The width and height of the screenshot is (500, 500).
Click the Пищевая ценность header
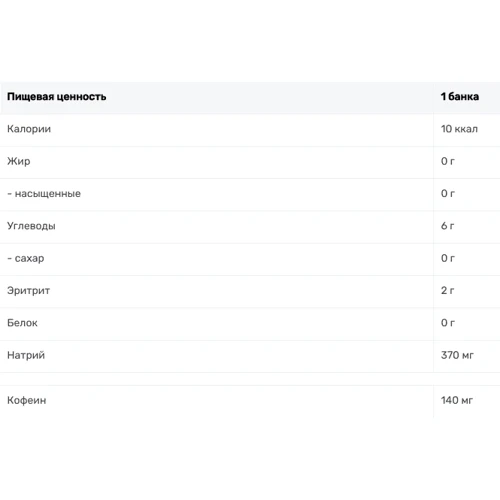(57, 97)
